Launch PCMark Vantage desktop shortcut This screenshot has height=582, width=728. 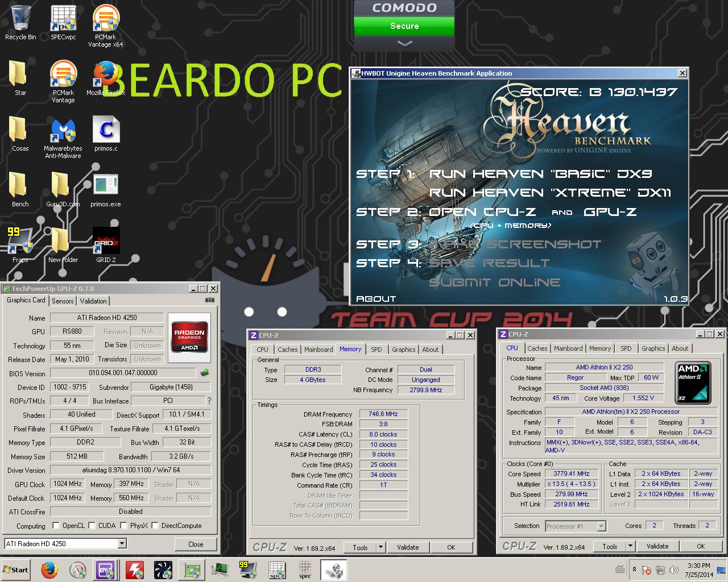tap(63, 82)
